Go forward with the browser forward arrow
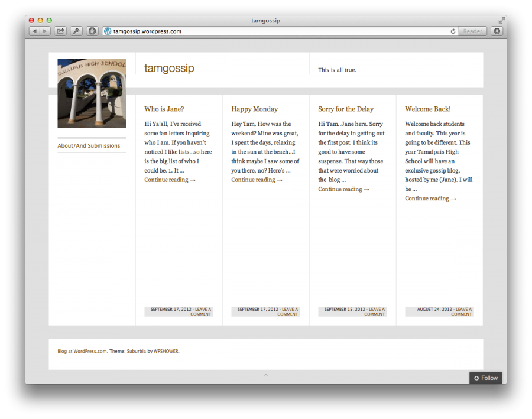532x419 pixels. 45,31
